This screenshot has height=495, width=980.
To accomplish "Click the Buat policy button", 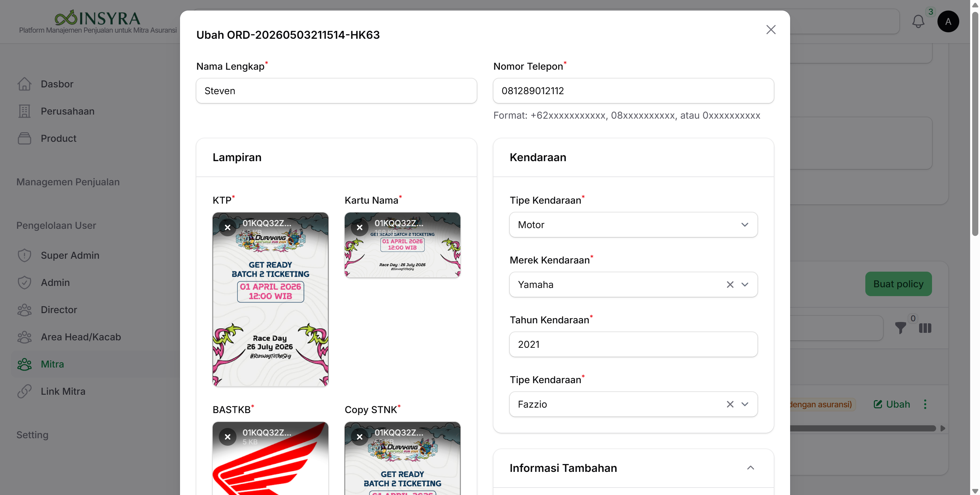I will tap(898, 284).
